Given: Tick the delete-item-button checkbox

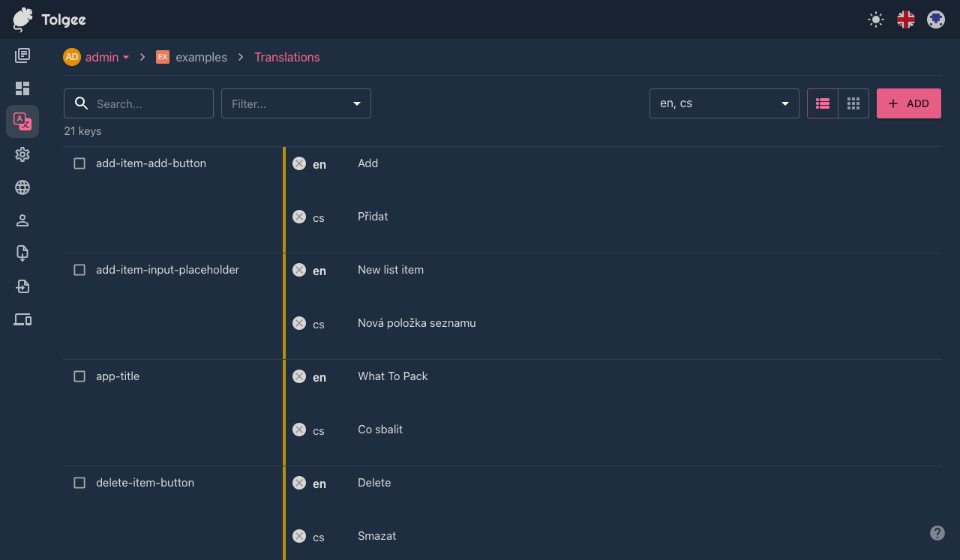Looking at the screenshot, I should (79, 483).
